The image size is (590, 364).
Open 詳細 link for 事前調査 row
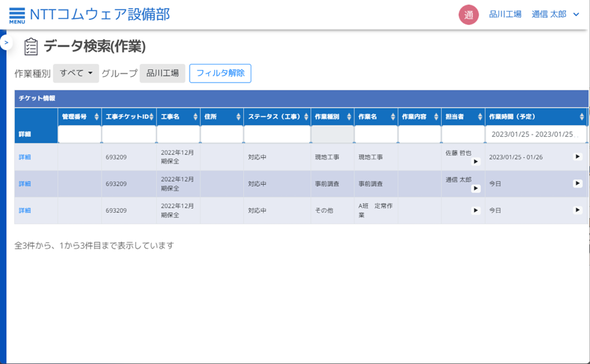pyautogui.click(x=25, y=184)
